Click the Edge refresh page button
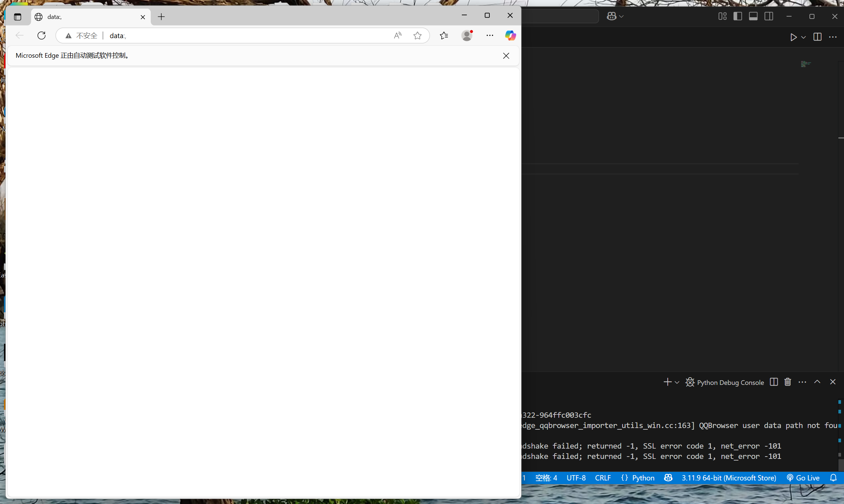This screenshot has width=844, height=504. [42, 36]
